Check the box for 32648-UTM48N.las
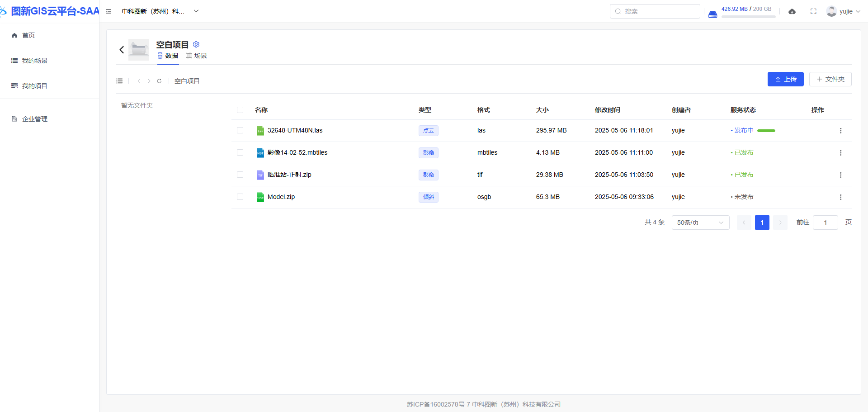The height and width of the screenshot is (412, 868). [240, 130]
